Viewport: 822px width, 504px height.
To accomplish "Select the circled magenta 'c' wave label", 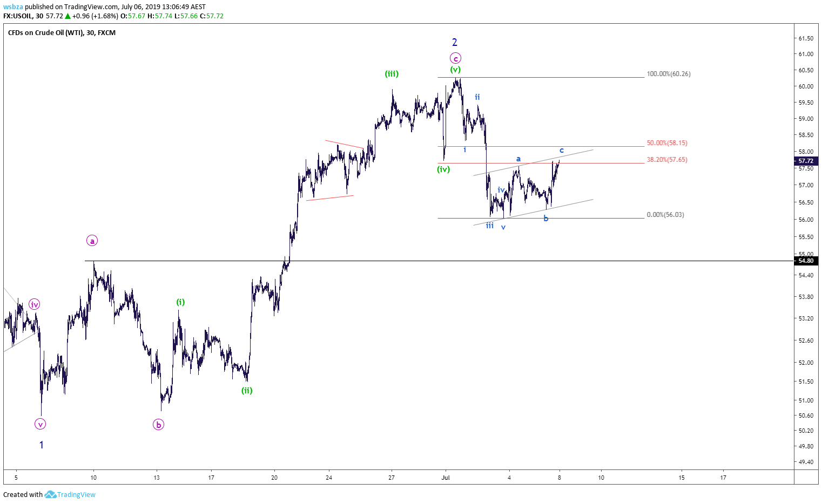I will pos(455,58).
